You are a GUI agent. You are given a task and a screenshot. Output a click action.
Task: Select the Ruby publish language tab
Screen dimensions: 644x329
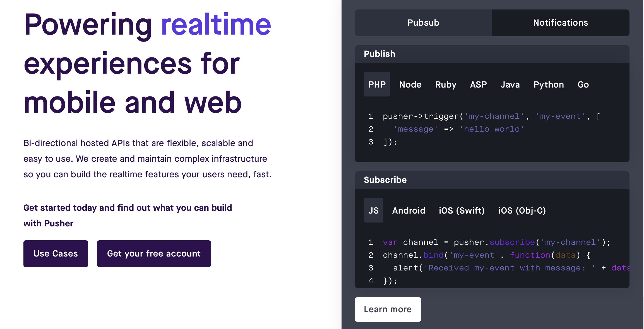tap(446, 84)
